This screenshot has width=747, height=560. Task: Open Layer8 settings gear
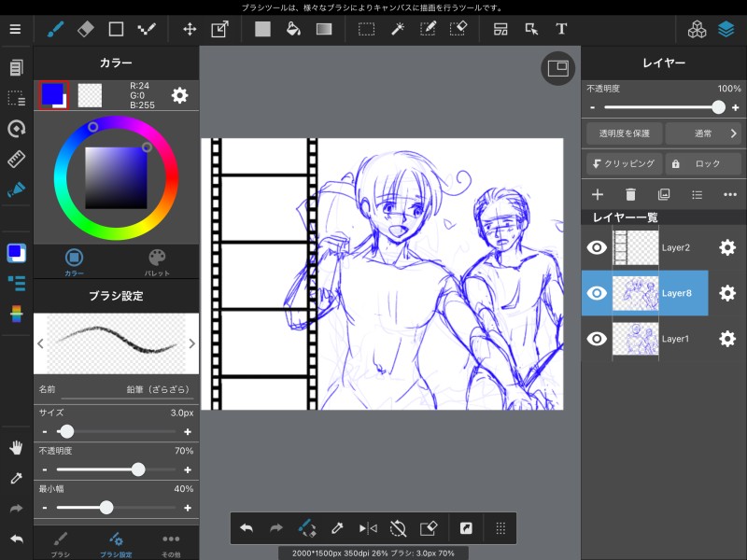pyautogui.click(x=727, y=293)
